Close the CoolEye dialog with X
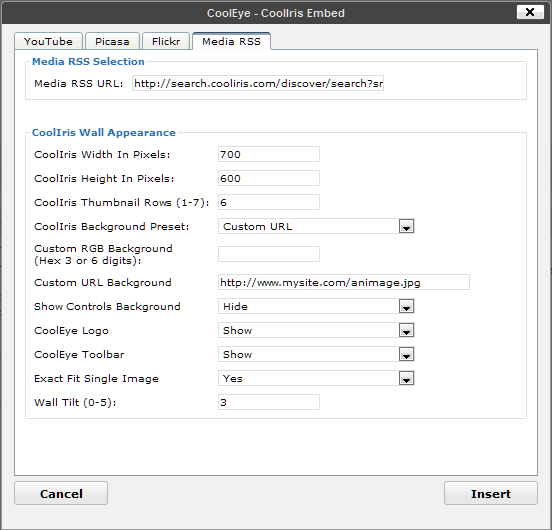552x530 pixels. point(530,12)
